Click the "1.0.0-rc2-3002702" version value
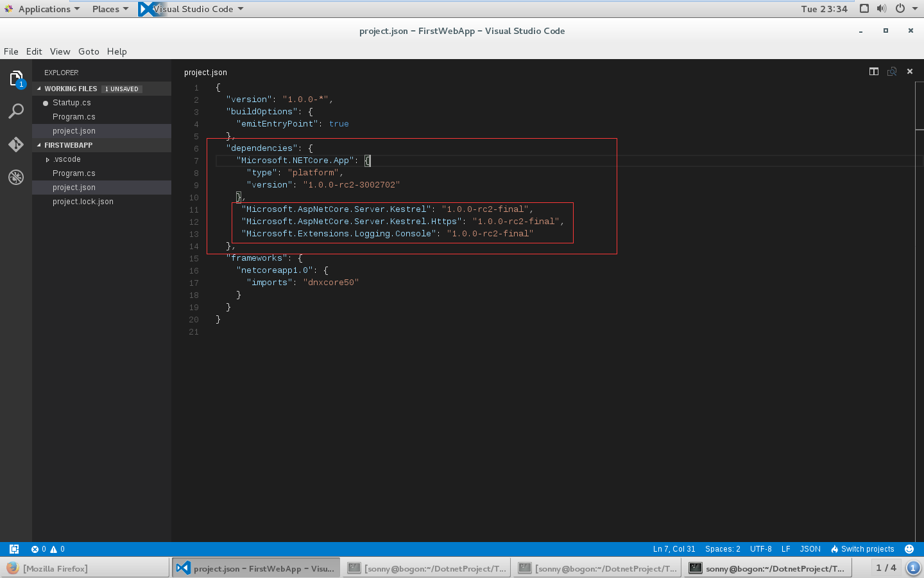This screenshot has height=578, width=924. [x=352, y=185]
